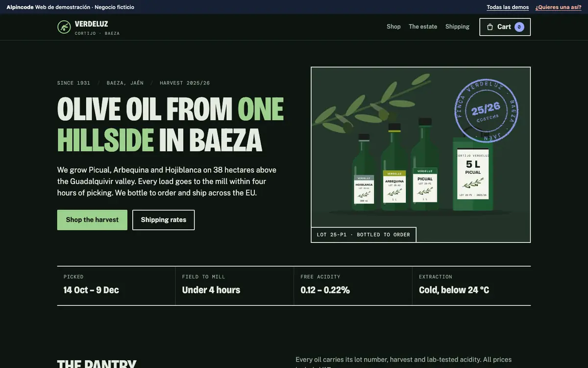Image resolution: width=588 pixels, height=368 pixels.
Task: Click the 25/26 Cosecha stamp
Action: [x=486, y=111]
